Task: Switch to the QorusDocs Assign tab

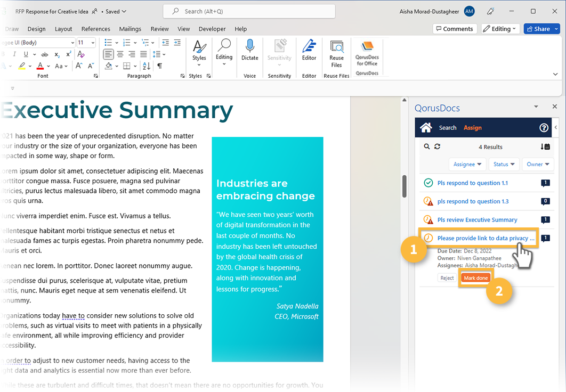Action: 473,128
